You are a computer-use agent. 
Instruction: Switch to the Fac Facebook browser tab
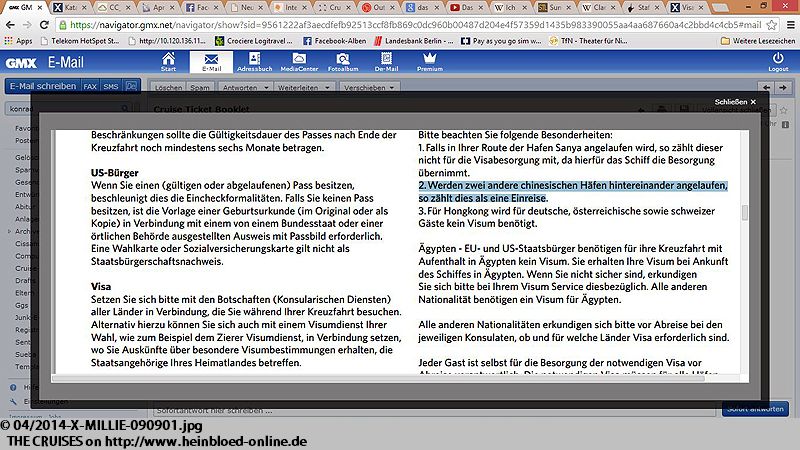point(202,7)
